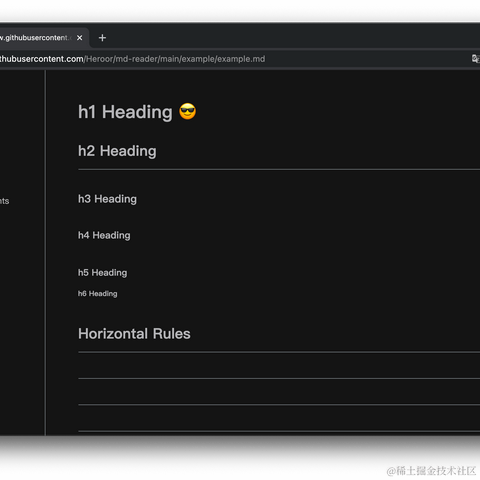Click the small h6 Heading text

(98, 294)
